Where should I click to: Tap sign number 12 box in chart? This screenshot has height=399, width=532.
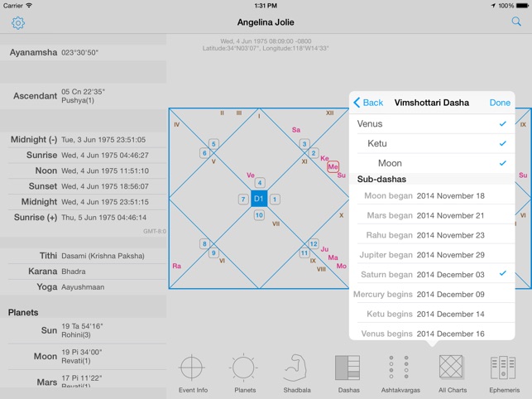tap(314, 244)
